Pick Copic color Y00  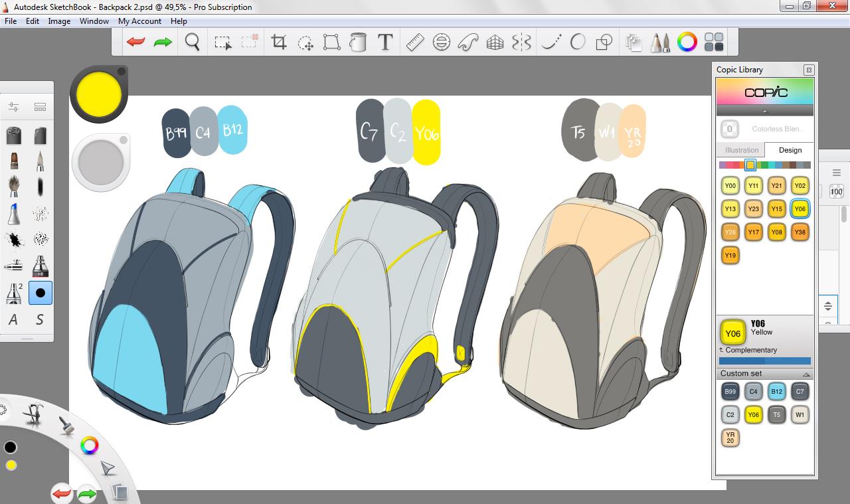pos(730,186)
